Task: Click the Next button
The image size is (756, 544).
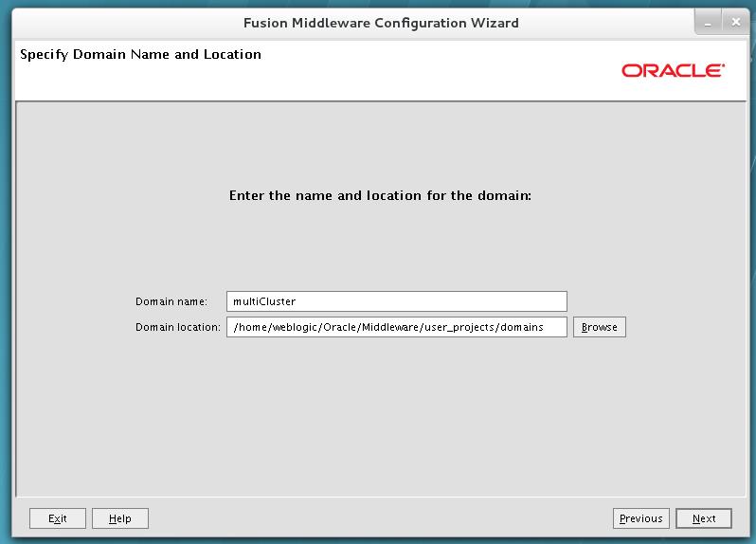Action: pos(704,518)
